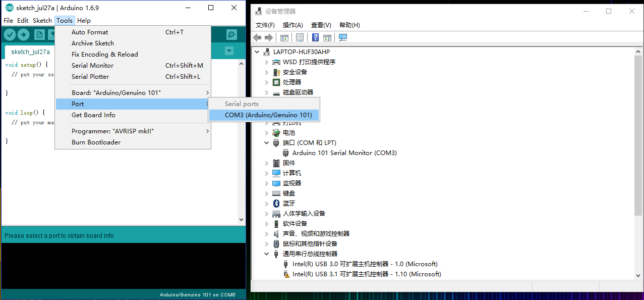The height and width of the screenshot is (300, 644).
Task: Click the scan for hardware changes icon
Action: pyautogui.click(x=343, y=37)
